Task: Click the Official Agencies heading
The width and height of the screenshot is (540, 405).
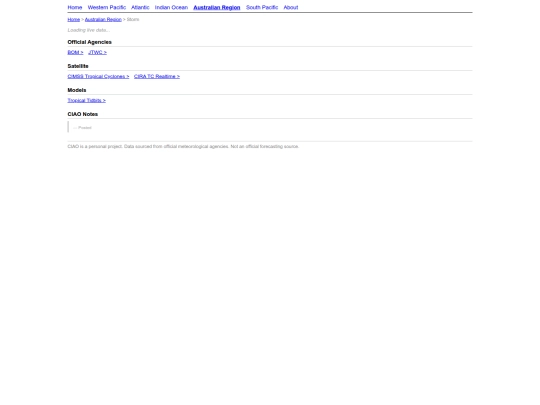Action: coord(90,42)
